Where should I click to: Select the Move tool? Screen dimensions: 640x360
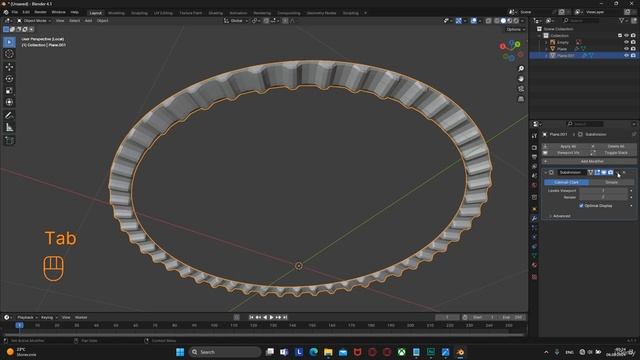click(x=9, y=67)
